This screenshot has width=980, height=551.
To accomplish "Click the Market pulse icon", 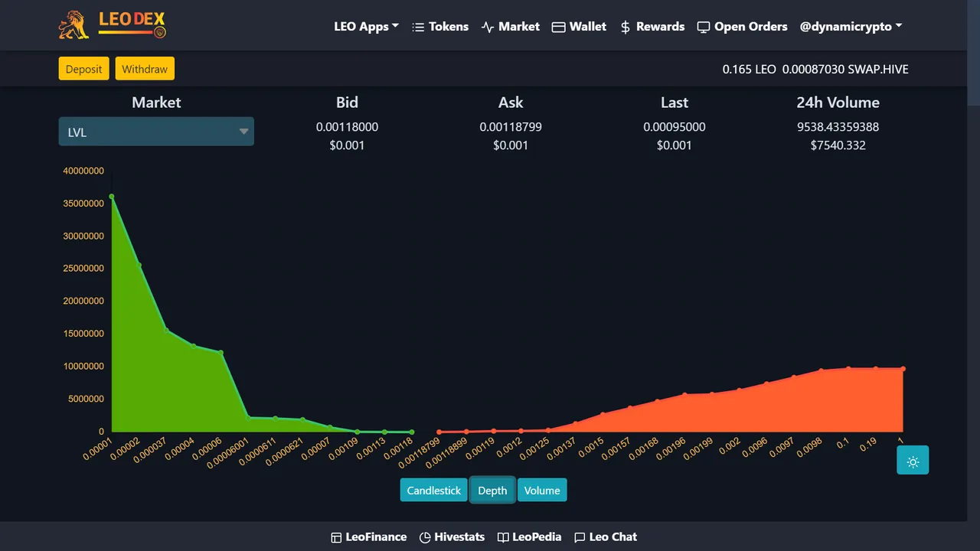I will click(488, 27).
